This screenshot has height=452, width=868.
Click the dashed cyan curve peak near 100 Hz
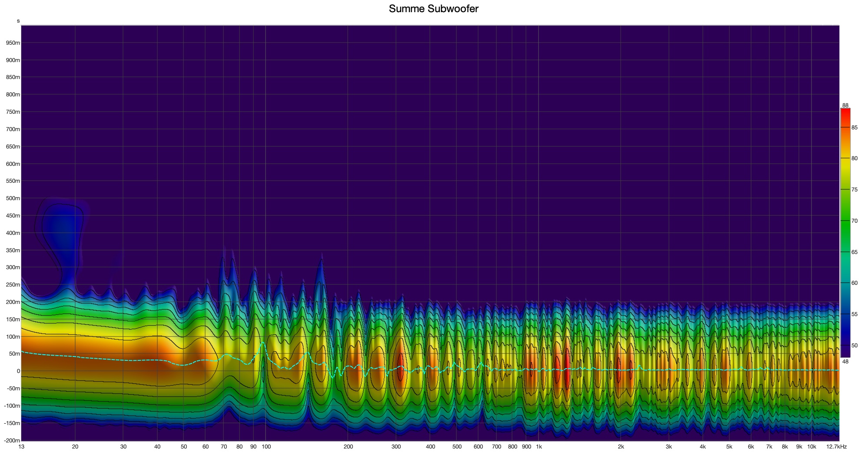pos(263,343)
